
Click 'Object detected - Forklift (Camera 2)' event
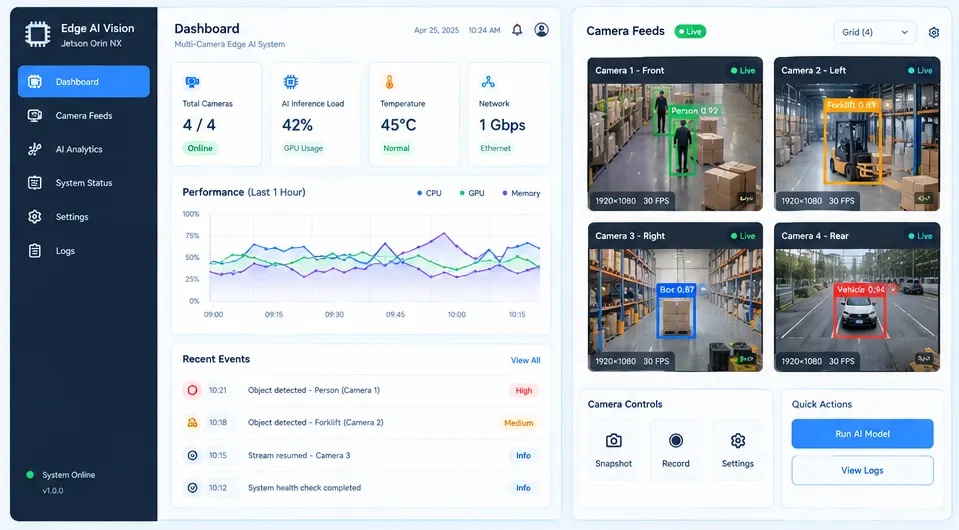click(316, 422)
